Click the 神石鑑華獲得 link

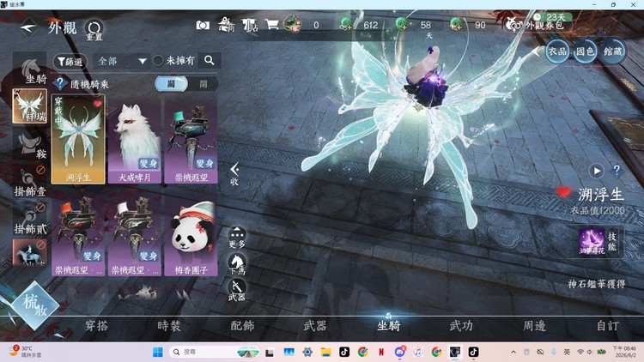tap(597, 284)
